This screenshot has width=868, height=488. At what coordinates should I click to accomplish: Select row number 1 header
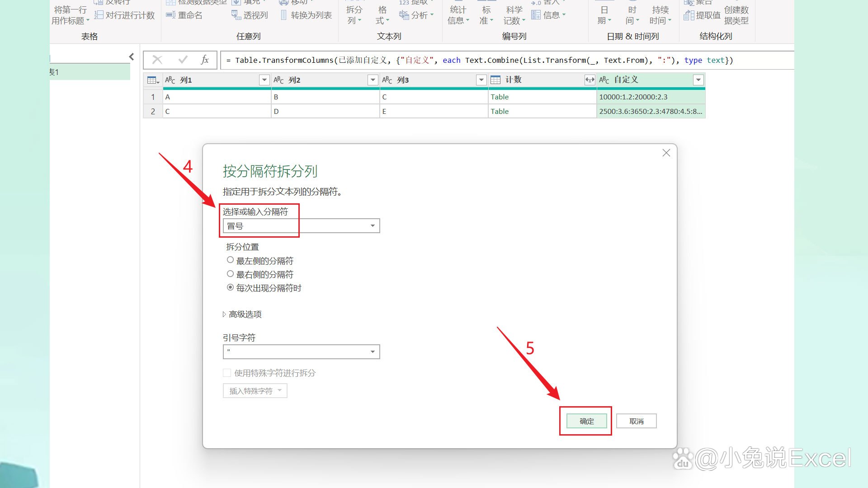coord(153,97)
